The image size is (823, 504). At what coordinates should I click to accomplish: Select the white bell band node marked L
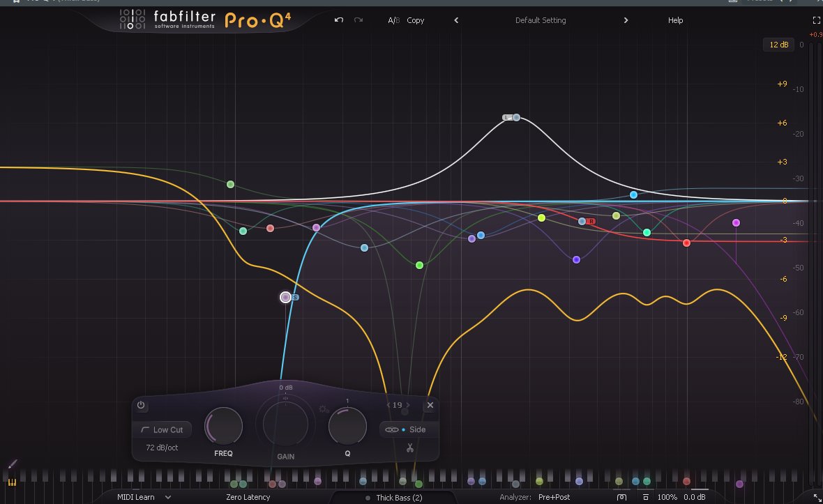point(517,118)
